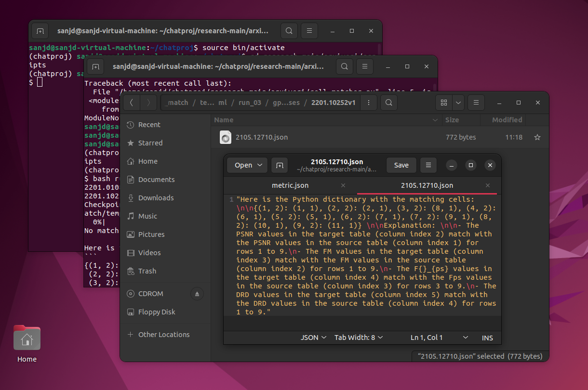Open the text editor hamburger menu
This screenshot has width=588, height=390.
click(x=428, y=165)
